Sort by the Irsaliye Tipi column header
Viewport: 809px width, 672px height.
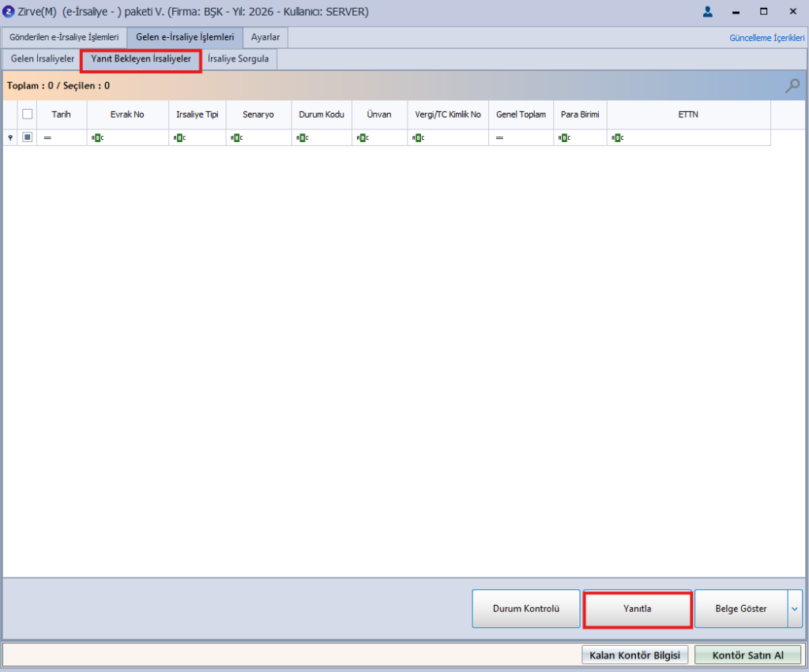click(x=197, y=115)
